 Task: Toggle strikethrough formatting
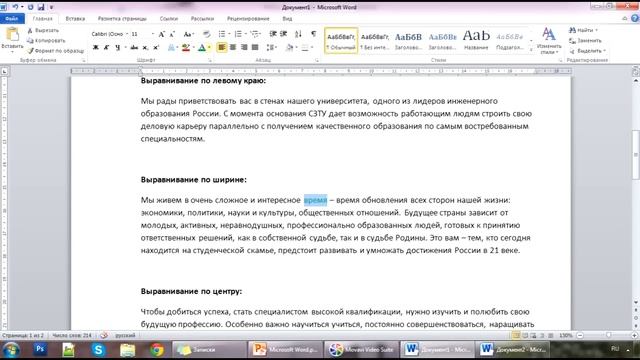[134, 48]
